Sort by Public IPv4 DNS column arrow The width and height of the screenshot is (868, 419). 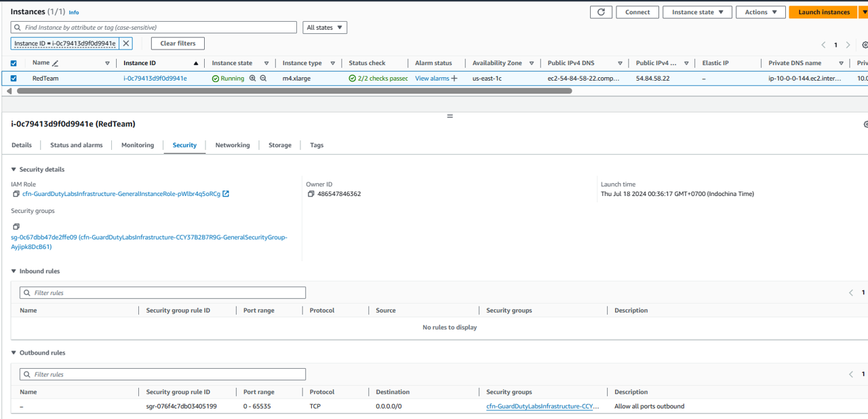620,63
